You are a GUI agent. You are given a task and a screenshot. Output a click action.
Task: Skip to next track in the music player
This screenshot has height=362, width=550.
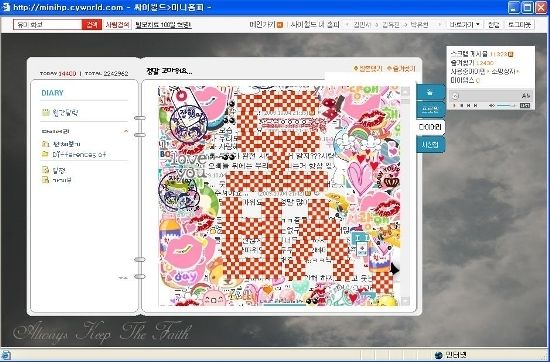pyautogui.click(x=475, y=106)
